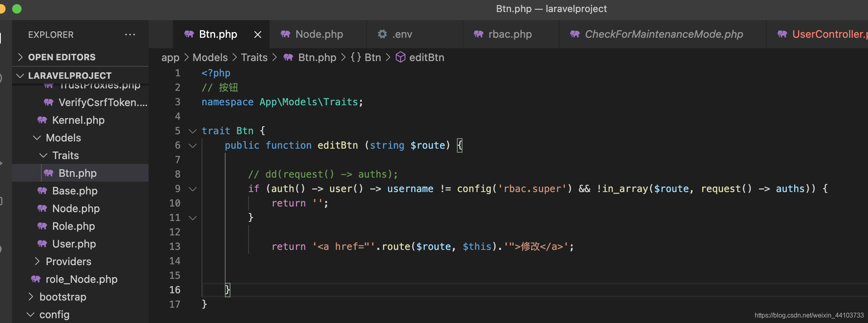
Task: Open Kernel.php in the explorer
Action: [x=80, y=120]
